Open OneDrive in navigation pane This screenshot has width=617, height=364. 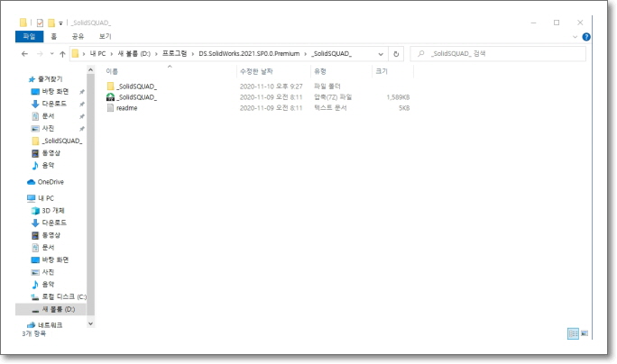coord(45,182)
